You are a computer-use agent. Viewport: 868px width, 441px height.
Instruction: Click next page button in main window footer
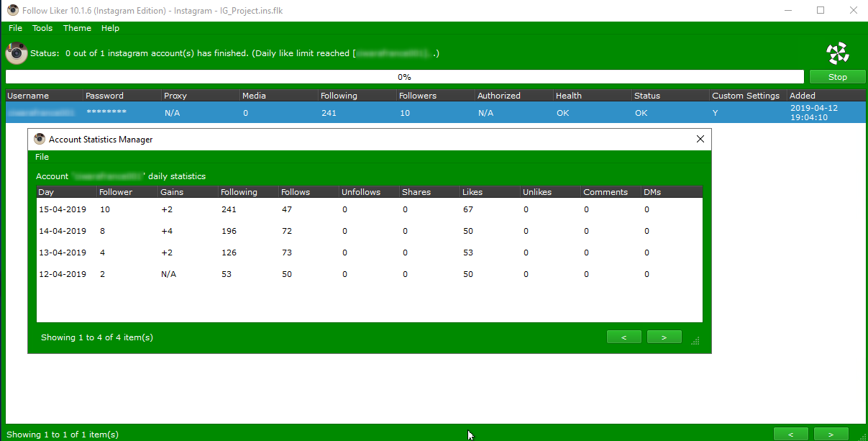point(831,434)
